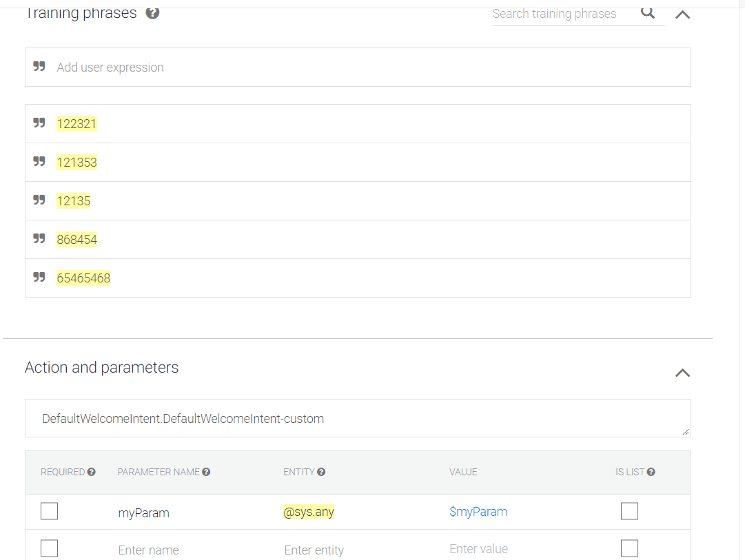Screen dimensions: 745x560
Task: Click the myParam parameter name
Action: pyautogui.click(x=143, y=513)
